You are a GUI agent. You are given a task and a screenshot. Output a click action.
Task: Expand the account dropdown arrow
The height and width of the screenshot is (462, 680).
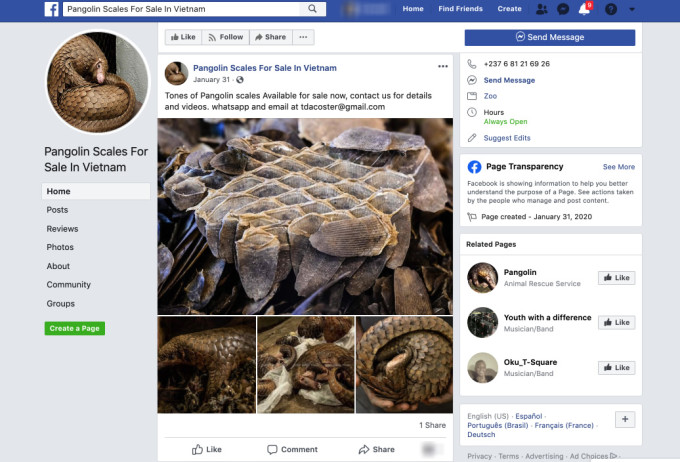point(633,9)
